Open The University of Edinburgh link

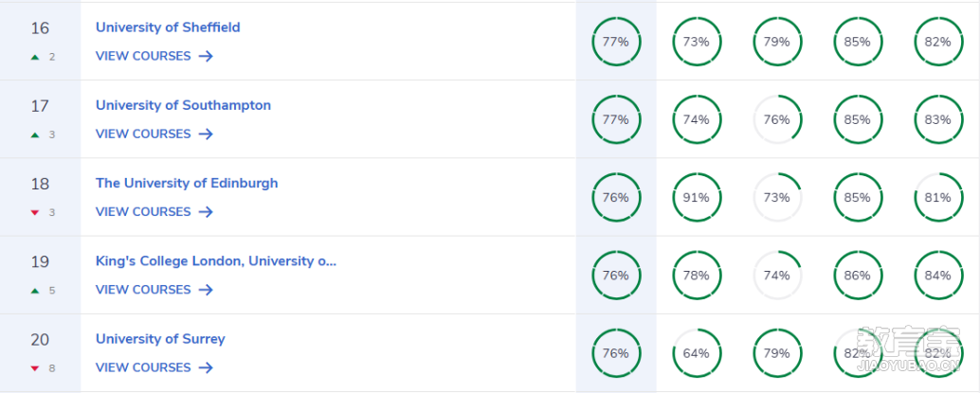tap(187, 183)
